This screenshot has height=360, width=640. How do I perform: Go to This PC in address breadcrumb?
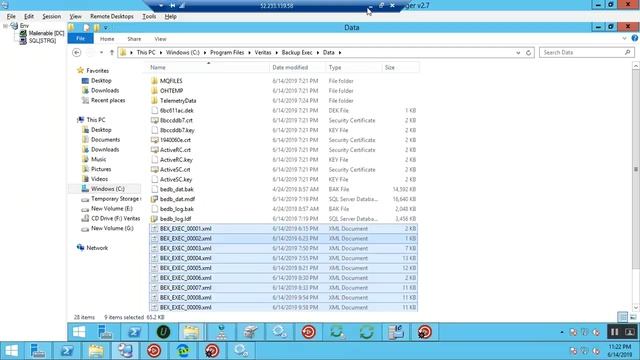(x=146, y=53)
